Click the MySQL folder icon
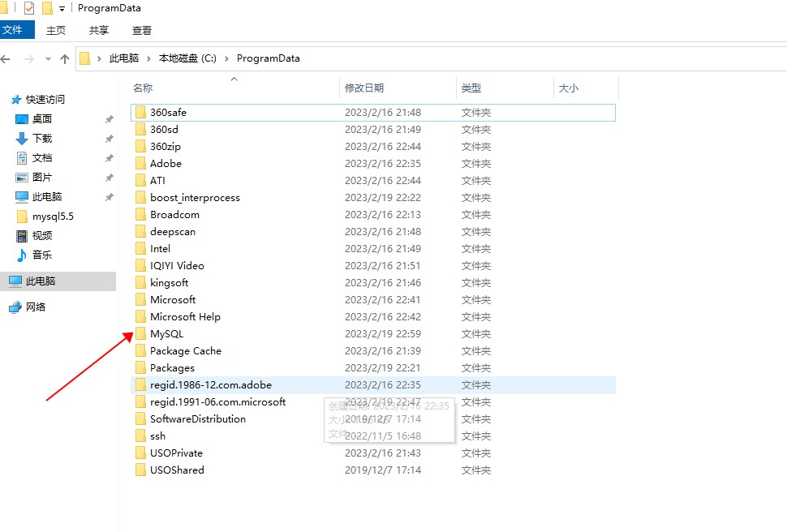Image resolution: width=787 pixels, height=532 pixels. pyautogui.click(x=140, y=334)
